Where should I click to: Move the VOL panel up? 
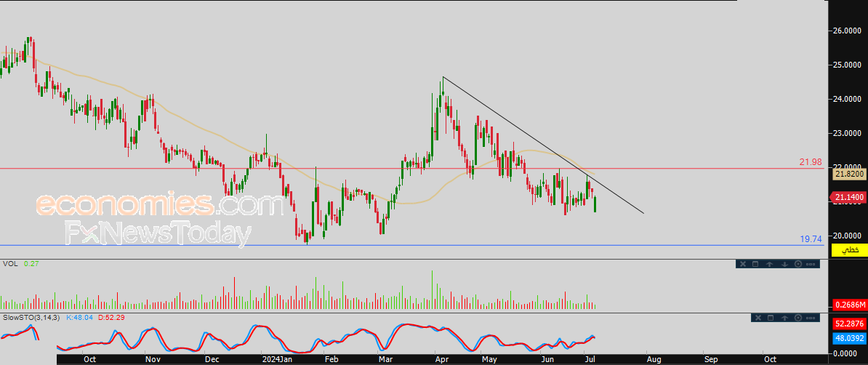[x=769, y=264]
